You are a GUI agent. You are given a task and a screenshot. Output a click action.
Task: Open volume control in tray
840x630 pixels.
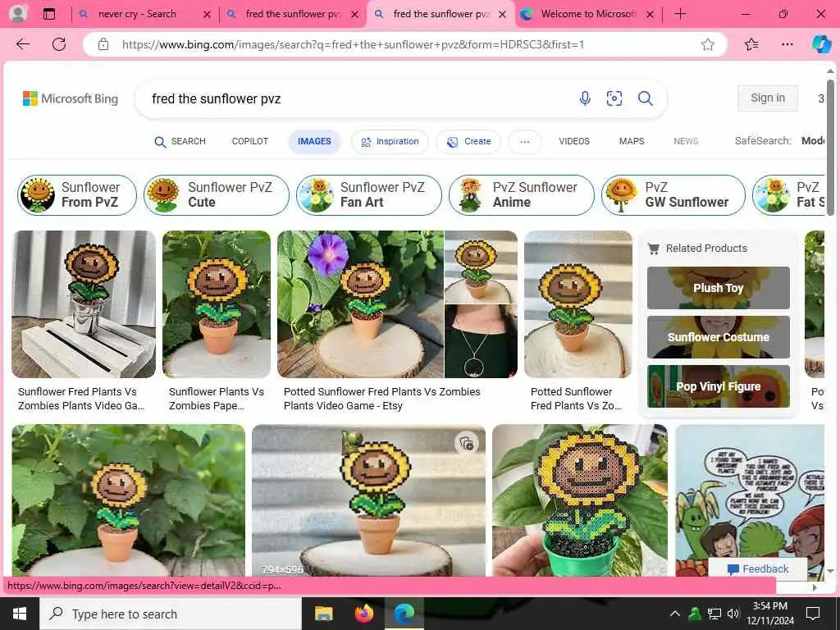click(733, 614)
